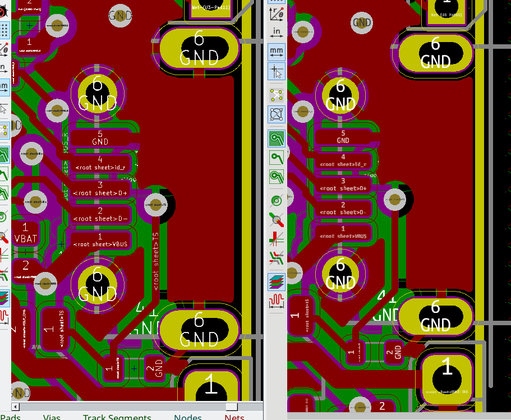This screenshot has height=420, width=511.
Task: Click the horizontal scrollbar thumb
Action: pos(232,407)
